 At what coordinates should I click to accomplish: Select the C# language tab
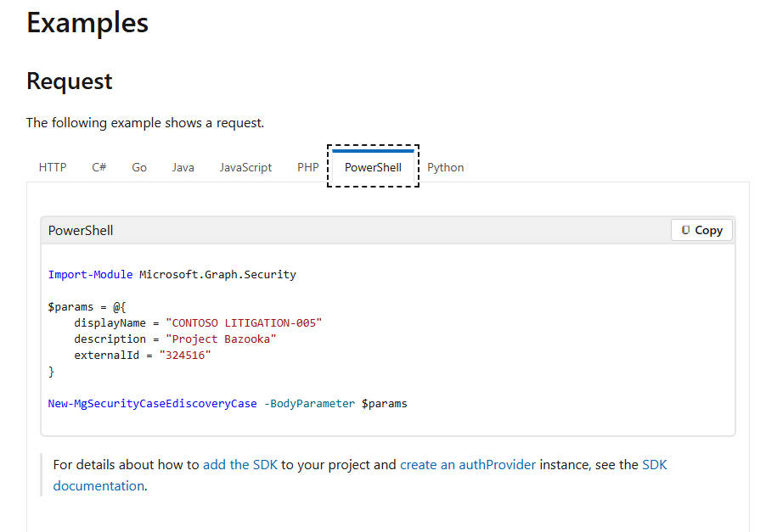pos(99,167)
